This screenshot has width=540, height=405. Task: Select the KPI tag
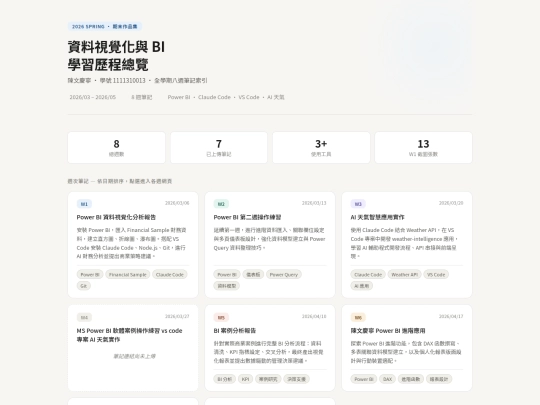246,379
